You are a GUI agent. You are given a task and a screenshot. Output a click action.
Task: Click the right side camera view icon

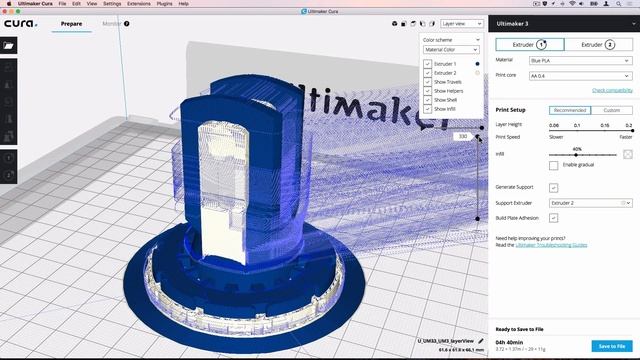pyautogui.click(x=432, y=24)
